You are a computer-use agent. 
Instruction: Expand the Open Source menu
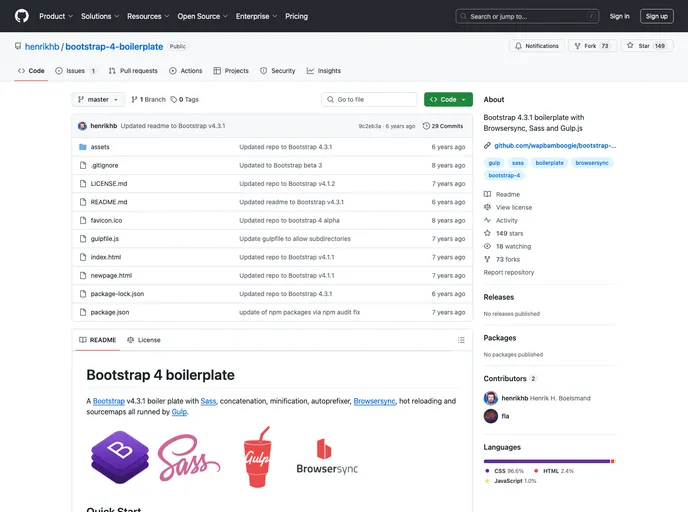(x=202, y=16)
